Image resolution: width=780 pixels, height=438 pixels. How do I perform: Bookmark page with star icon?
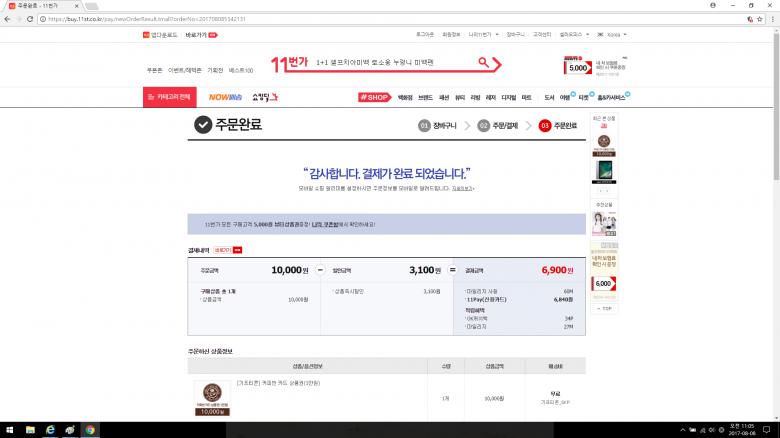[x=761, y=18]
